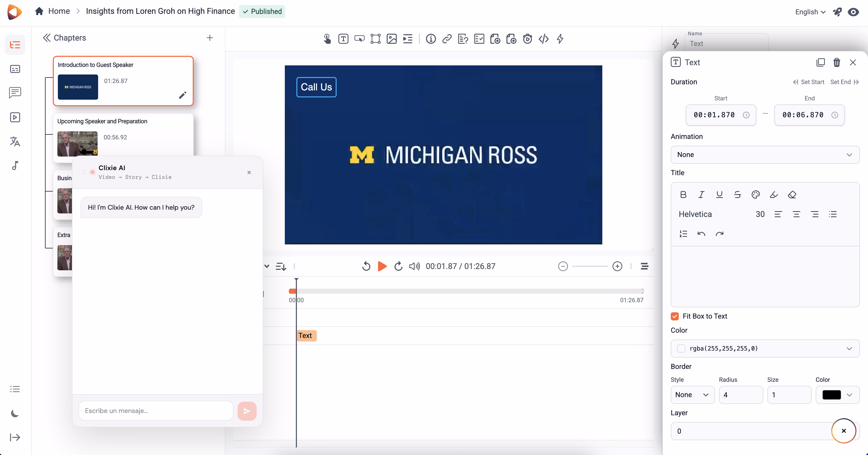Open the lightning action tool in toolbar
The image size is (868, 455).
(560, 39)
